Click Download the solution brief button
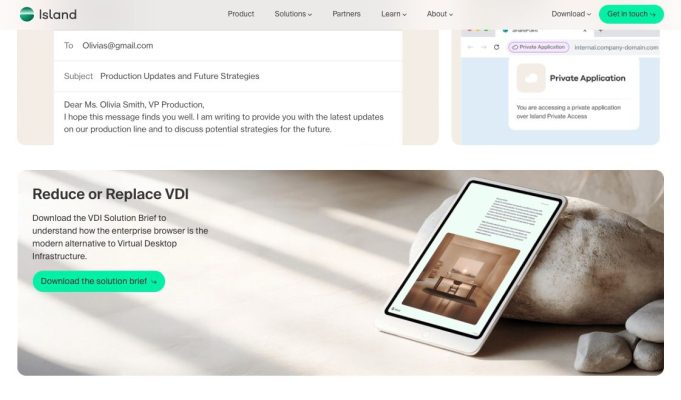Image resolution: width=681 pixels, height=400 pixels. pos(99,281)
